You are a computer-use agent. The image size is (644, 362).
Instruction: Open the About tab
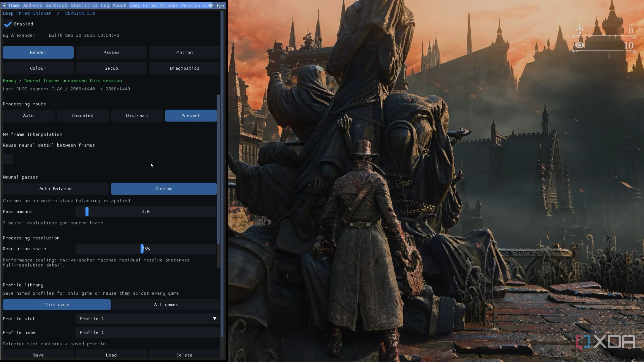point(119,5)
